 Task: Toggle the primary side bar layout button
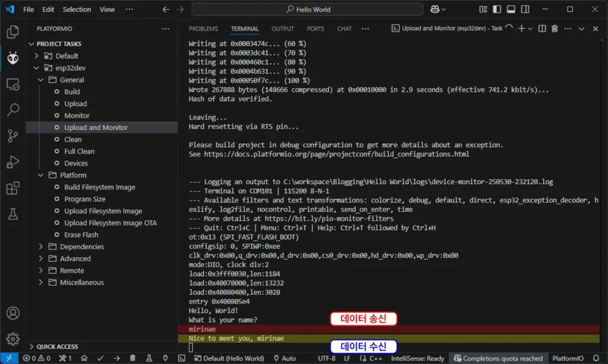pos(497,10)
